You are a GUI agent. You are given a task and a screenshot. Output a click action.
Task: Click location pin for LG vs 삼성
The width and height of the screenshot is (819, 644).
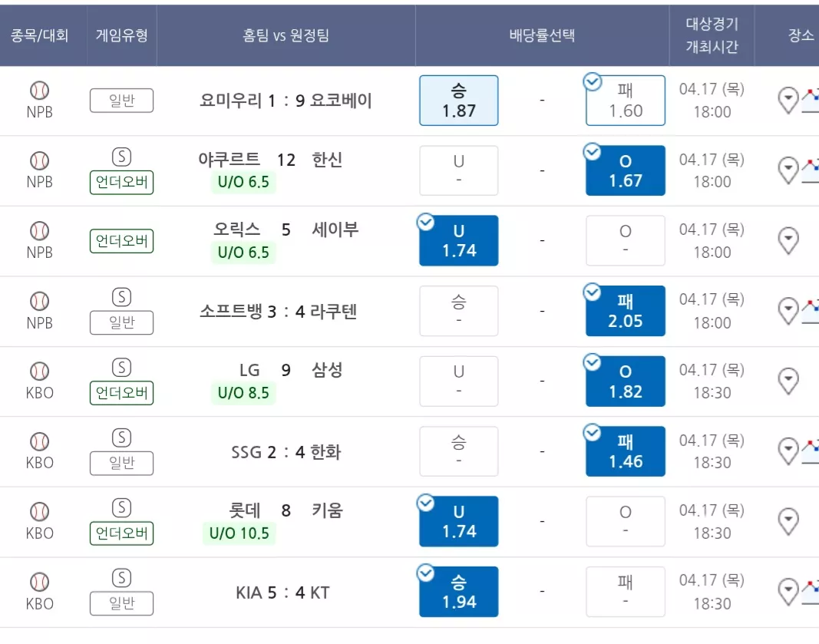point(788,381)
